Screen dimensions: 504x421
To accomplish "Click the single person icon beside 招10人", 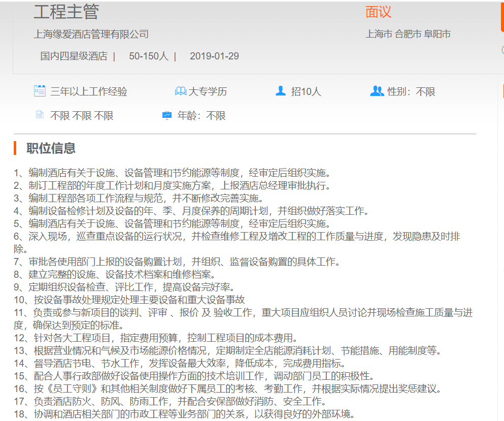I will [280, 91].
